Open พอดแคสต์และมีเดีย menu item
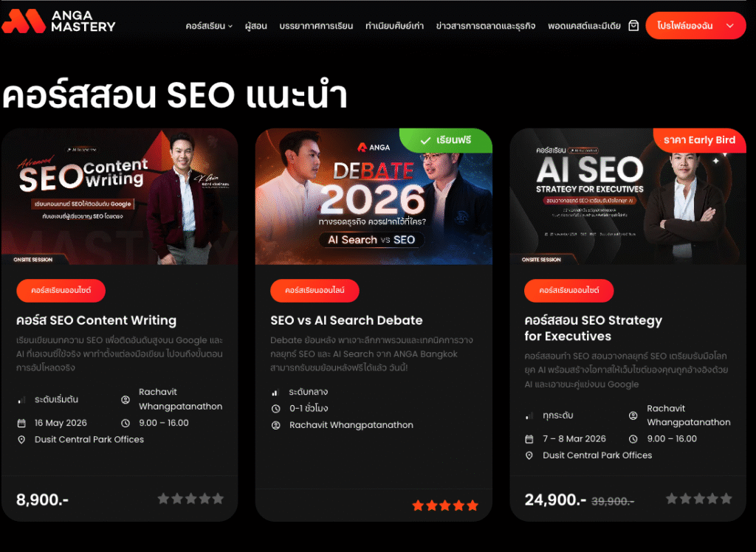The width and height of the screenshot is (756, 552). click(x=584, y=26)
